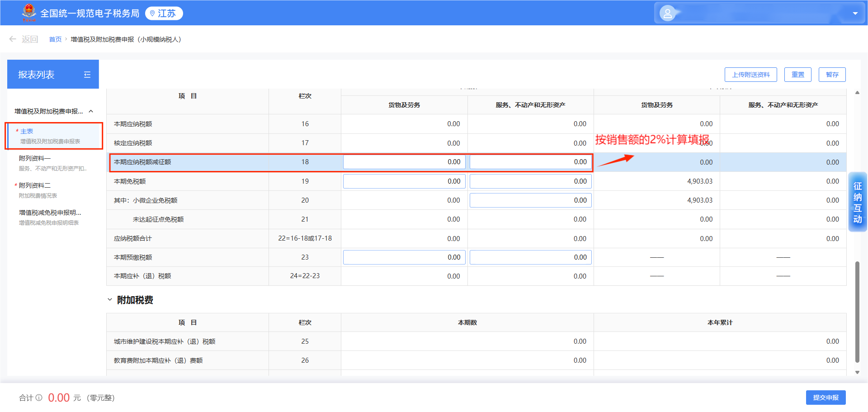Open the 征纳互动 side widget
This screenshot has height=412, width=868.
[857, 202]
